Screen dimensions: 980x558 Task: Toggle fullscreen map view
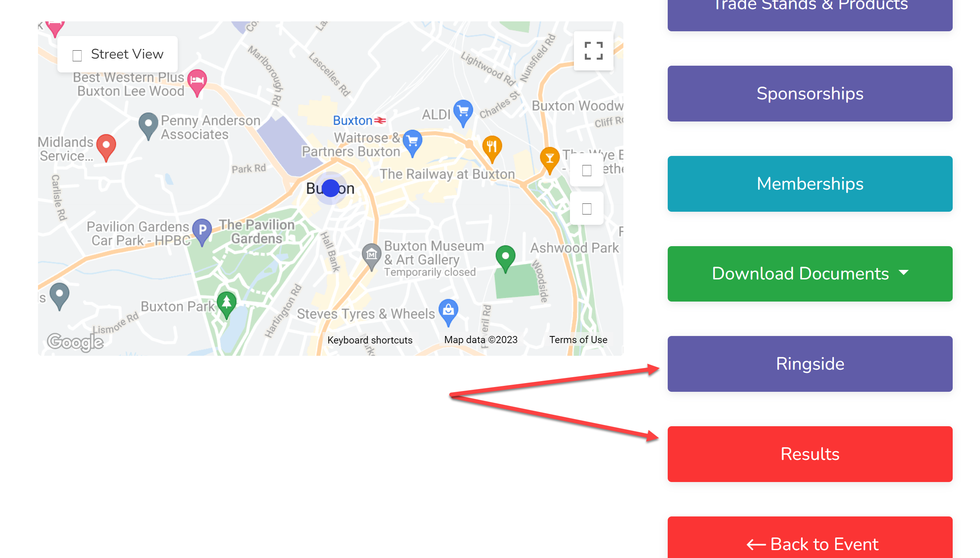coord(593,51)
